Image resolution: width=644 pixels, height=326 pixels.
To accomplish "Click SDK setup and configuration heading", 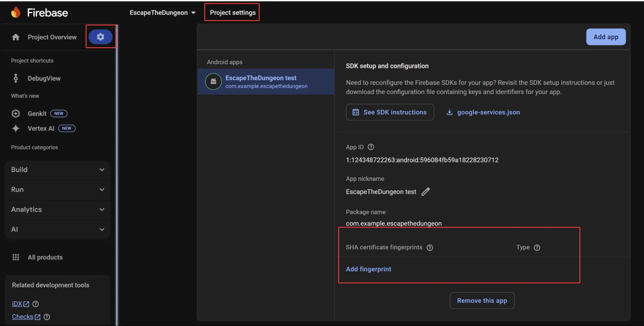I will coord(387,66).
